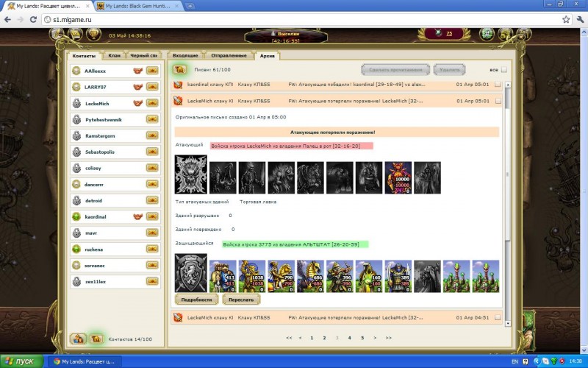Click the My Lands taskbar item
The height and width of the screenshot is (368, 588).
click(85, 361)
